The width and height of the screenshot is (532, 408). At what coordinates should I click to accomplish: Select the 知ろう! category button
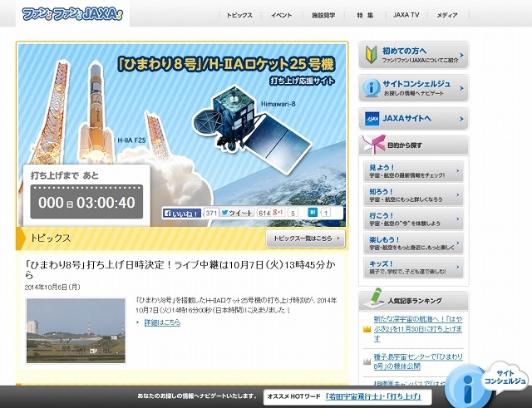click(x=413, y=195)
